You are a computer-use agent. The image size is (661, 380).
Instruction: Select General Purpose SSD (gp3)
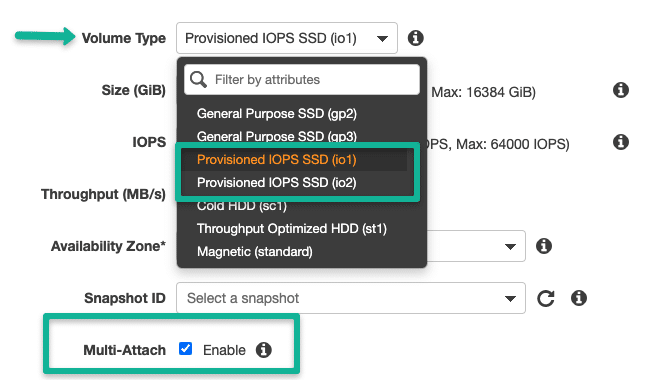pos(277,136)
